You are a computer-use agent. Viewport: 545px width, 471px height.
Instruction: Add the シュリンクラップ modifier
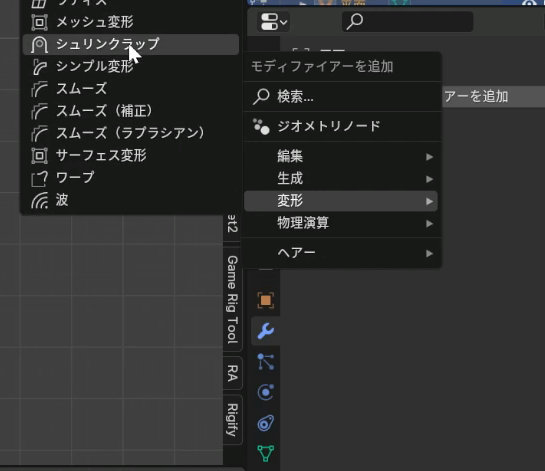pyautogui.click(x=131, y=44)
